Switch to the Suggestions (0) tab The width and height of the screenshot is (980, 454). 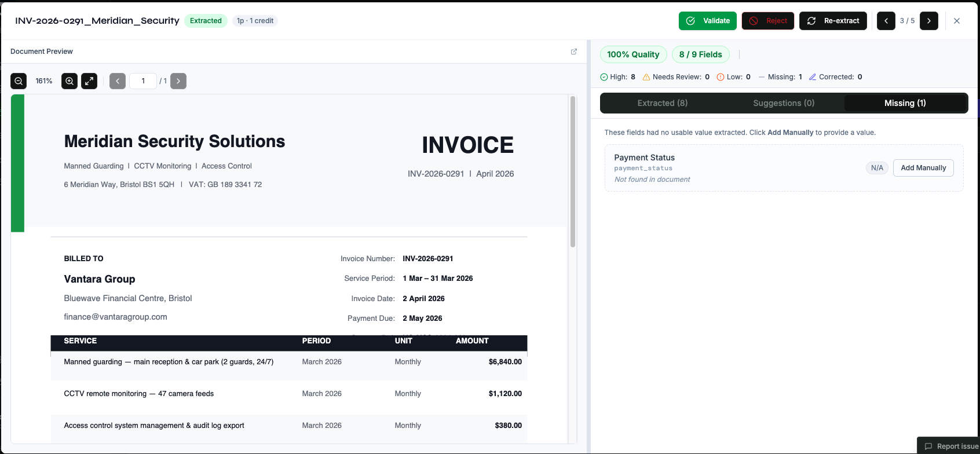coord(784,103)
